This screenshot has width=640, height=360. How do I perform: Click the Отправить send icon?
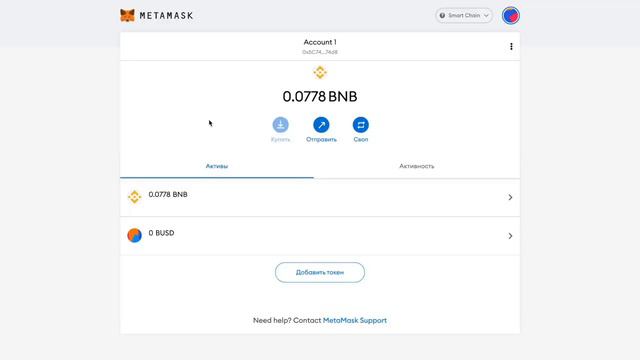(321, 125)
